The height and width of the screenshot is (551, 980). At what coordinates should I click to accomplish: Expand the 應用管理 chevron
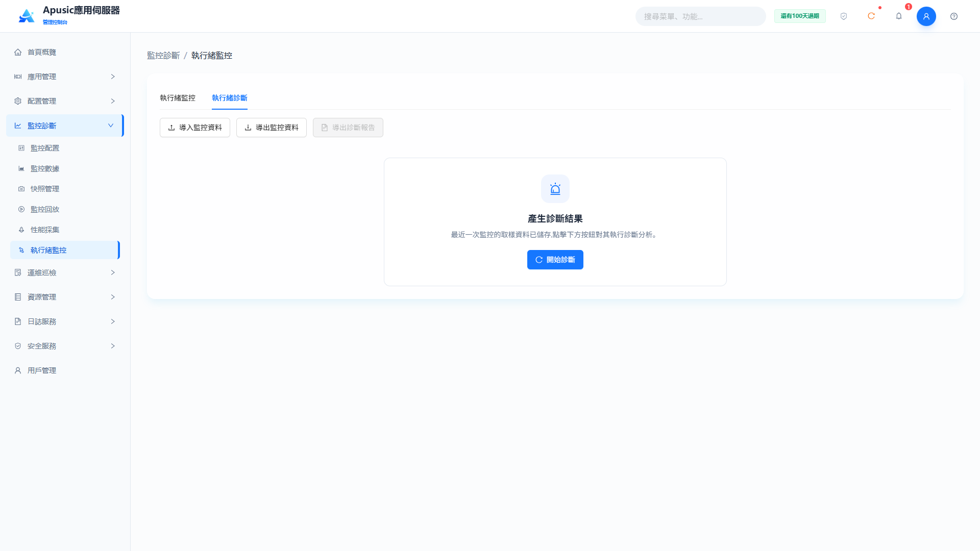coord(113,77)
